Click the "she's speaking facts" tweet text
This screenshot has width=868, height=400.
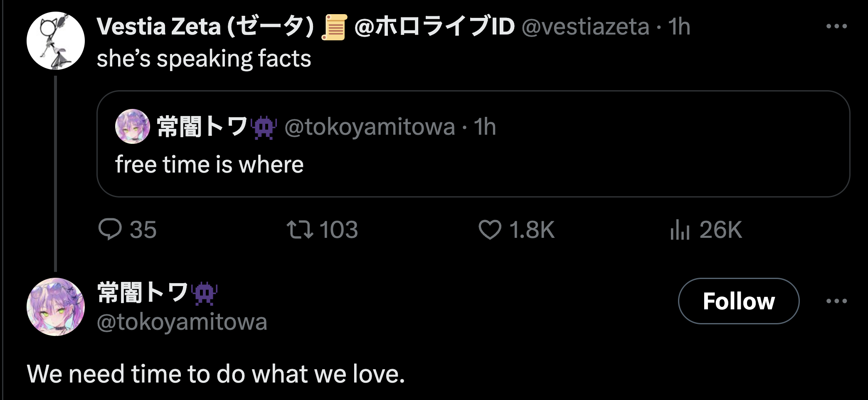[x=204, y=59]
